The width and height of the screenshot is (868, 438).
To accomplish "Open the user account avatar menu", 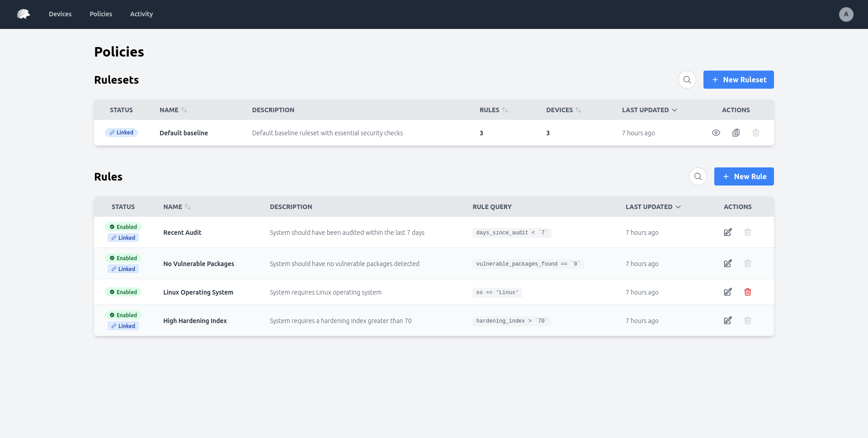I will 846,14.
